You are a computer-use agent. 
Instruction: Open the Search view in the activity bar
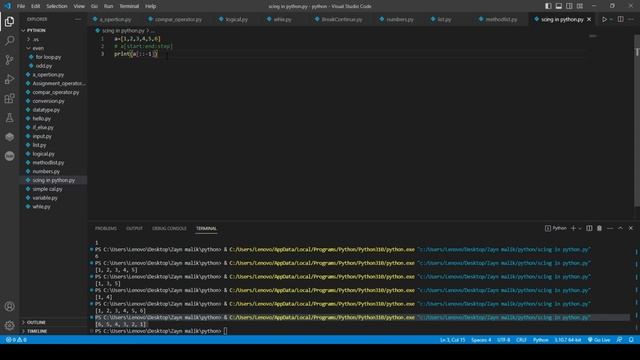[x=9, y=40]
